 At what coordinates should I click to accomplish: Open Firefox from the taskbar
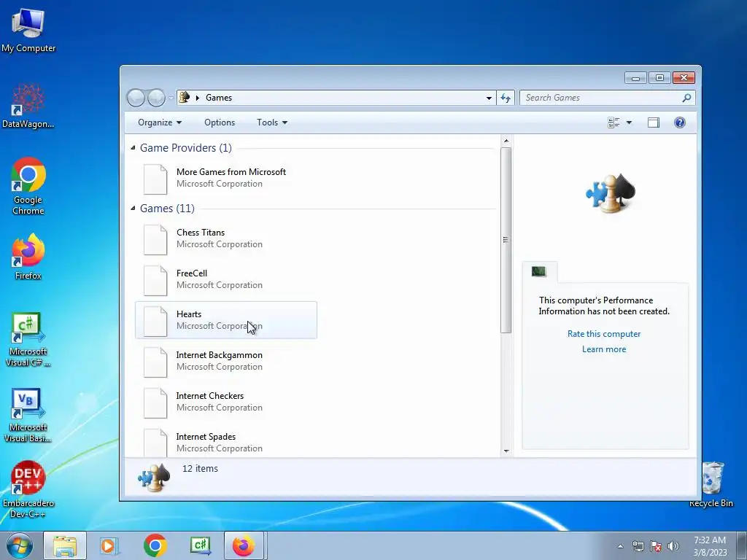[244, 545]
